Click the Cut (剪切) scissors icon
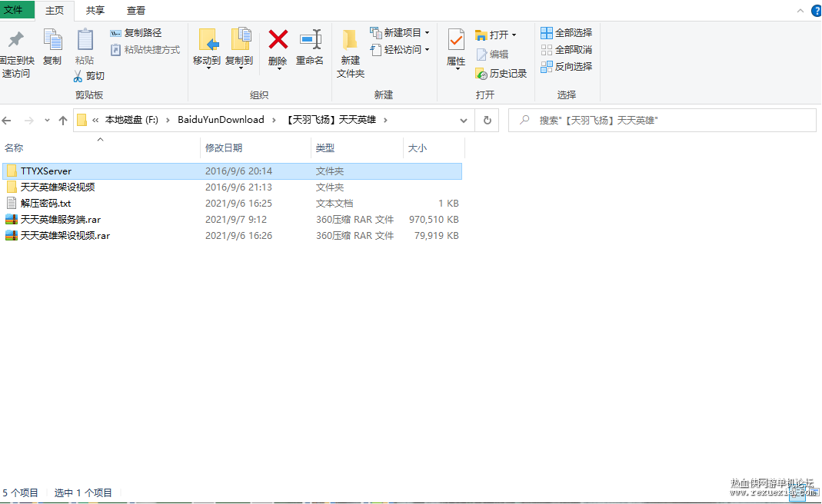The image size is (822, 504). 78,77
